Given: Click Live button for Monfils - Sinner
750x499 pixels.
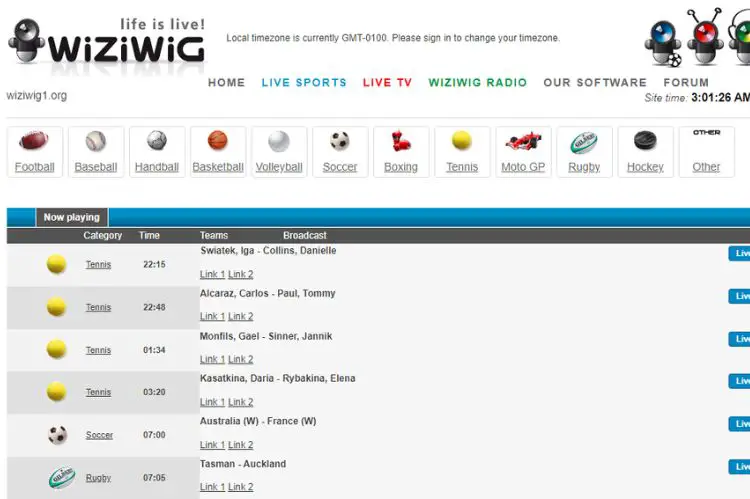Looking at the screenshot, I should point(739,339).
